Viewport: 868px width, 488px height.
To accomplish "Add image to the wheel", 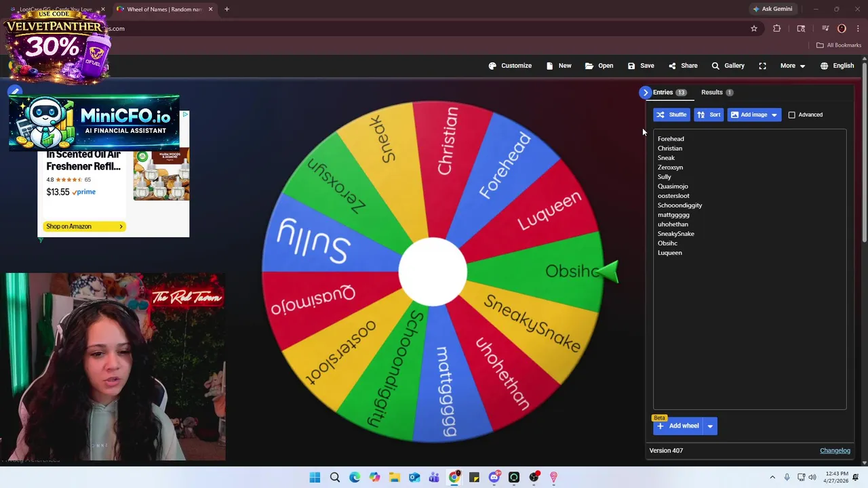I will (x=748, y=115).
